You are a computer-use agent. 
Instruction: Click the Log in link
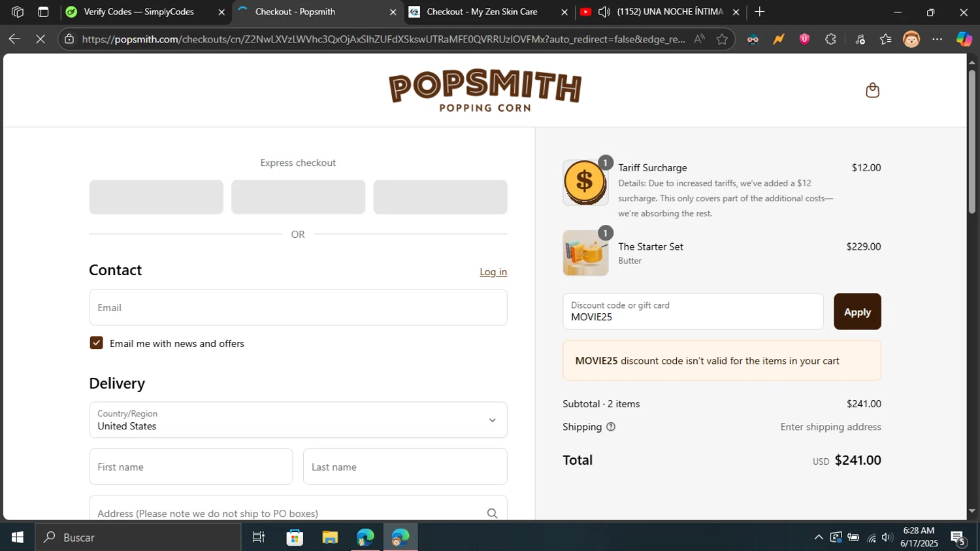click(x=493, y=272)
